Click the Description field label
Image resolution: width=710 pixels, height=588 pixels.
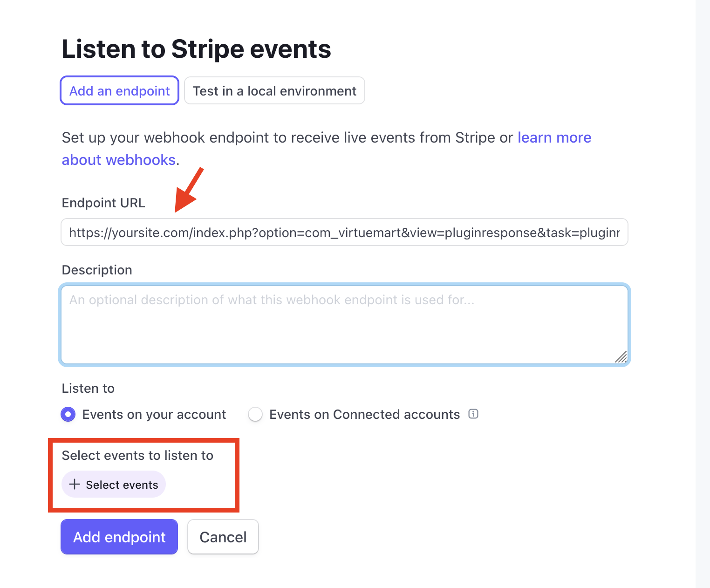(97, 270)
